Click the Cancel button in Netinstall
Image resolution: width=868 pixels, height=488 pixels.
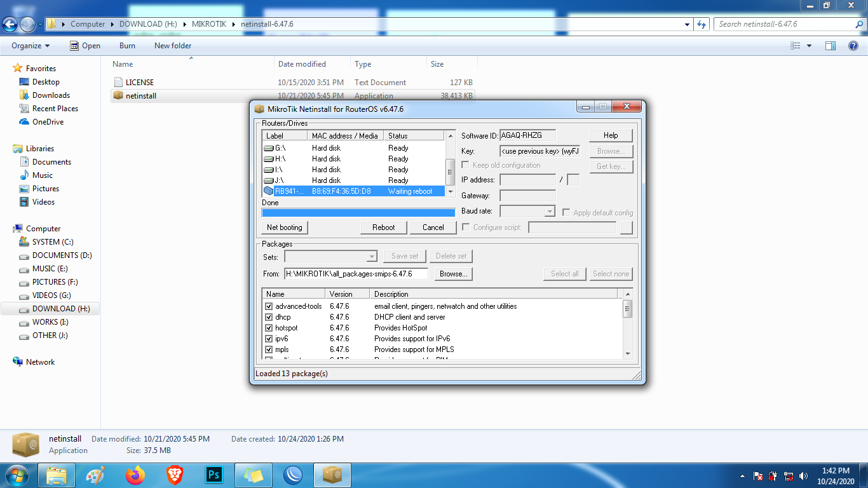click(433, 227)
